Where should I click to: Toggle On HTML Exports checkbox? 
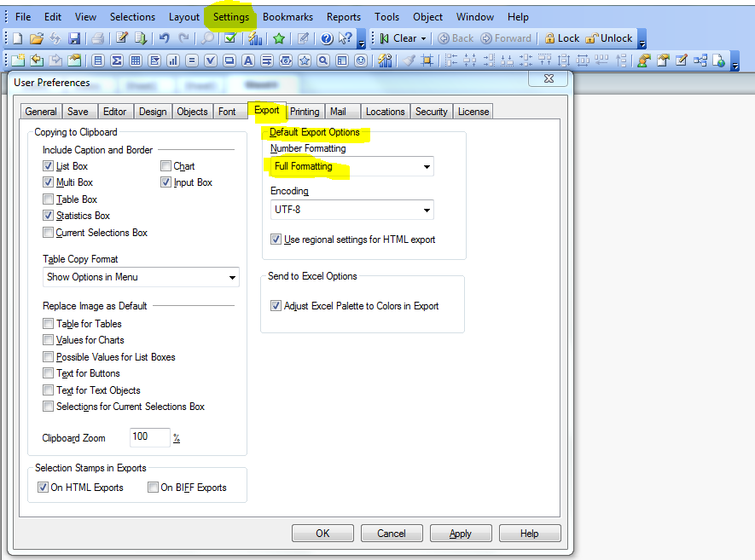[43, 488]
